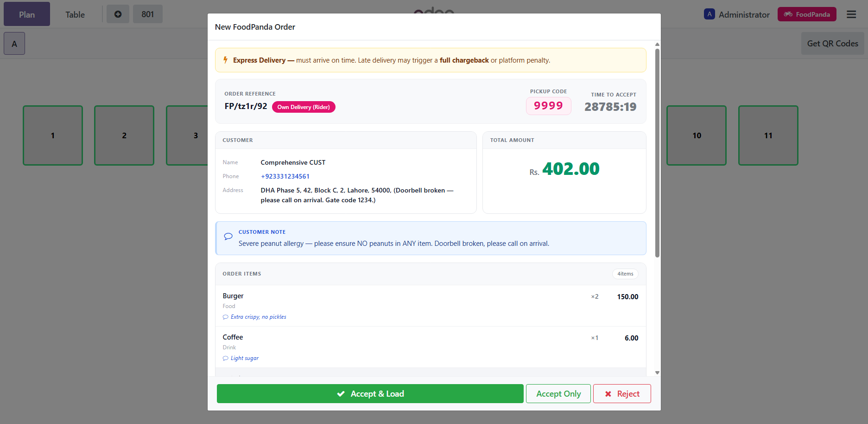Switch to the Table view
The width and height of the screenshot is (868, 424).
pos(75,14)
